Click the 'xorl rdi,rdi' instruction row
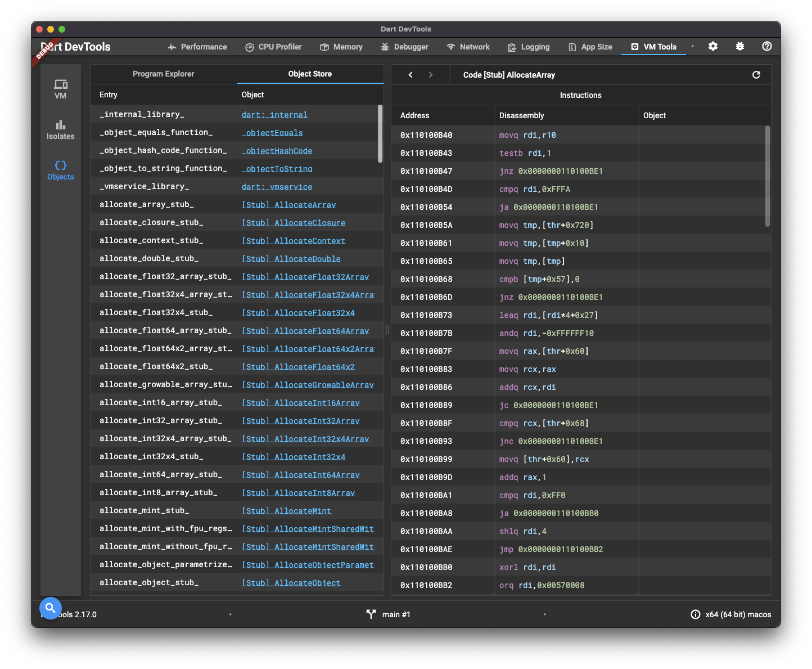The height and width of the screenshot is (669, 812). [x=581, y=567]
